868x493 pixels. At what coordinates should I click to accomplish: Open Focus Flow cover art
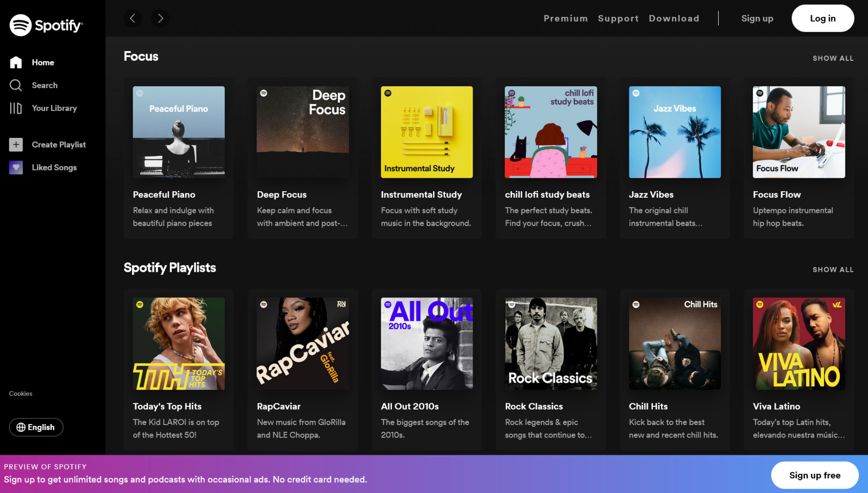pyautogui.click(x=799, y=132)
